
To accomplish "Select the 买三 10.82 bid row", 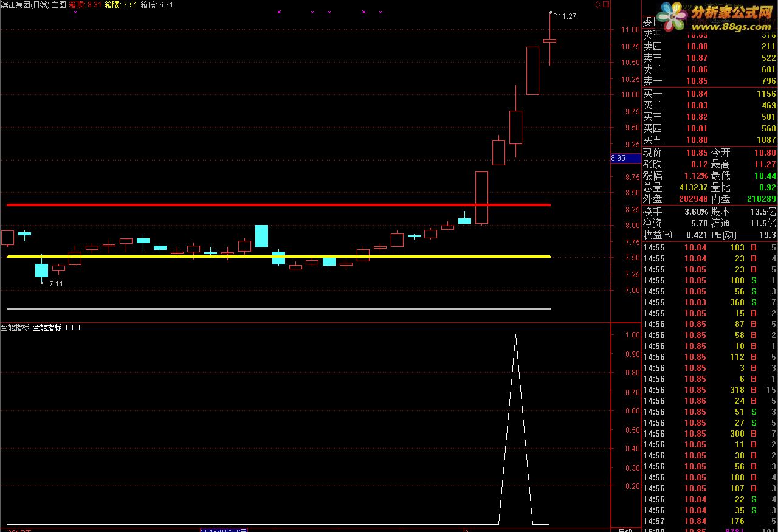I will click(709, 117).
